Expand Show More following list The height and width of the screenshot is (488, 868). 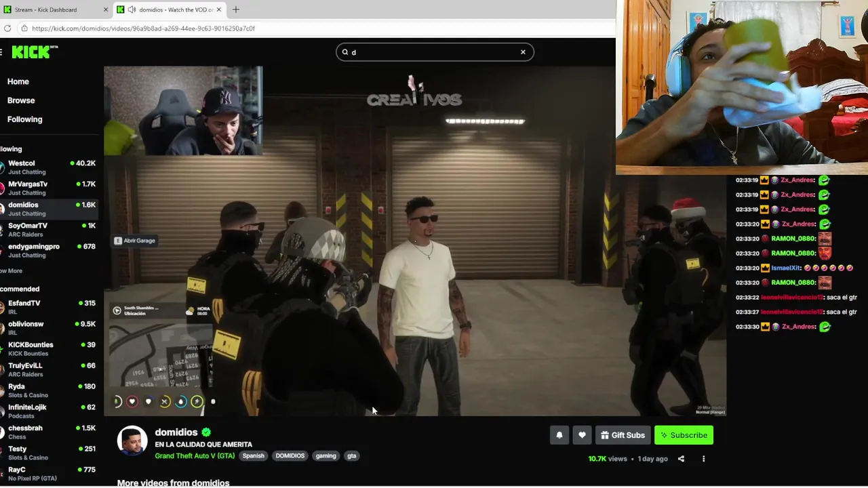coord(12,271)
